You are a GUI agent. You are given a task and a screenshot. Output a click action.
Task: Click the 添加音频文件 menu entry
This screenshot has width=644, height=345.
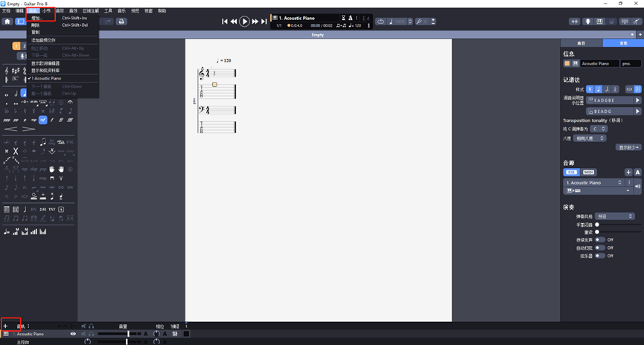(x=43, y=40)
